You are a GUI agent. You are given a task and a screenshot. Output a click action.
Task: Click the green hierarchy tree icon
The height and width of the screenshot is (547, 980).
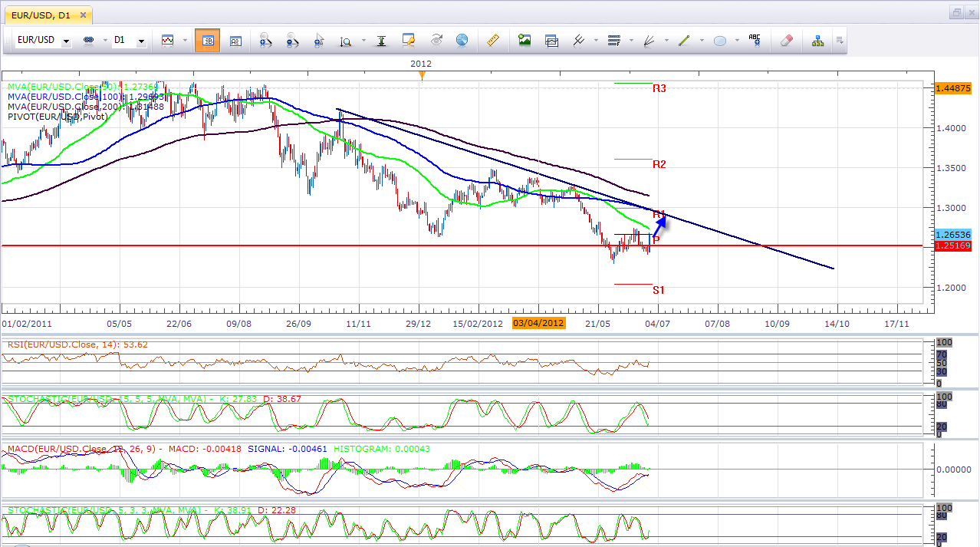(817, 40)
